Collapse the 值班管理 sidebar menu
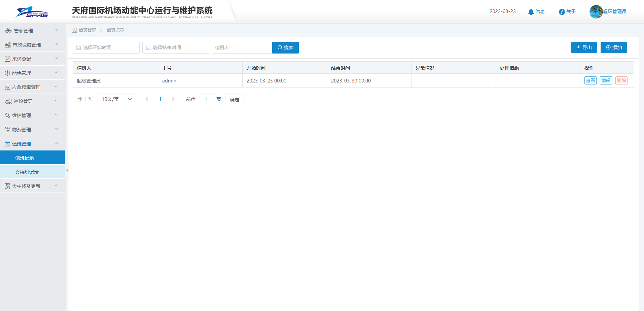The image size is (644, 311). [32, 144]
